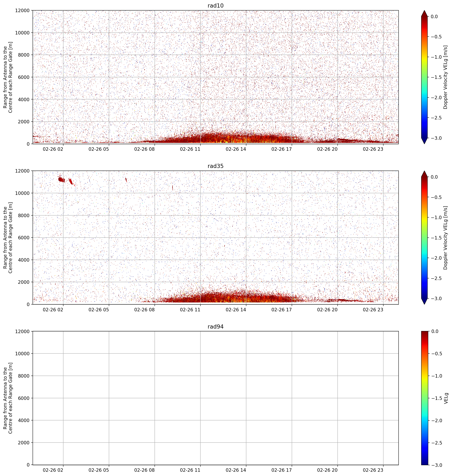452x476 pixels.
Task: Click the rad94 plot title
Action: point(215,327)
